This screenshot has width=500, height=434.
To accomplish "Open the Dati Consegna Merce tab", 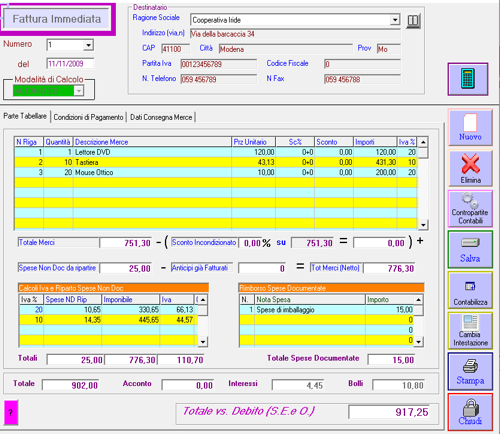I will (x=161, y=117).
